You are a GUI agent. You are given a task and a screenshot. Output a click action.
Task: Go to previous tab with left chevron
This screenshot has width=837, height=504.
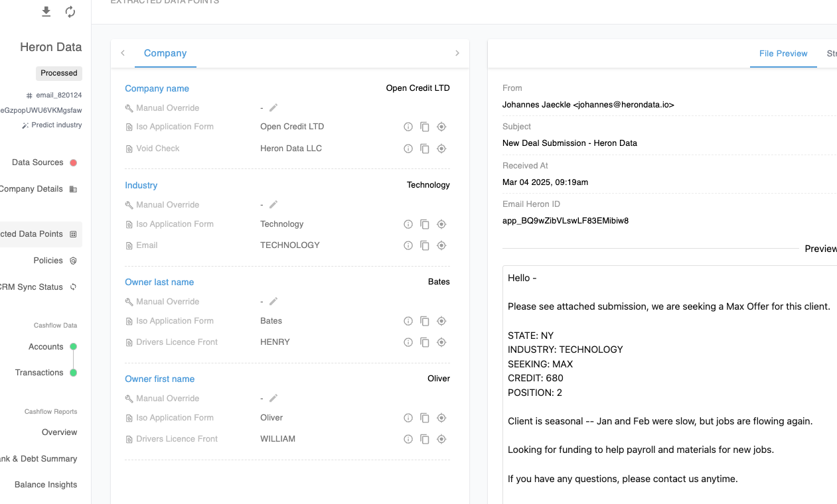pyautogui.click(x=123, y=53)
